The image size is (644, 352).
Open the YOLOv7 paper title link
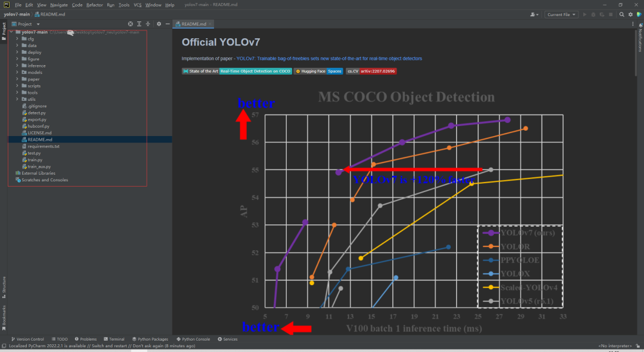pyautogui.click(x=329, y=58)
